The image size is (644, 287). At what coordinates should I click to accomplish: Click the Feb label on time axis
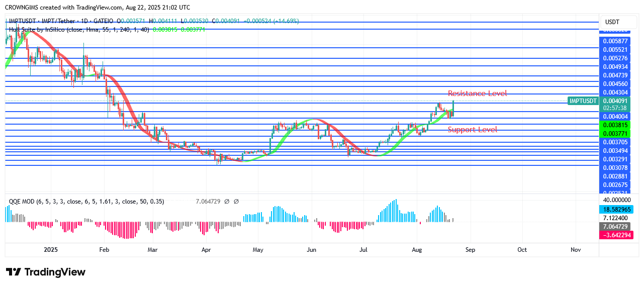pyautogui.click(x=104, y=249)
